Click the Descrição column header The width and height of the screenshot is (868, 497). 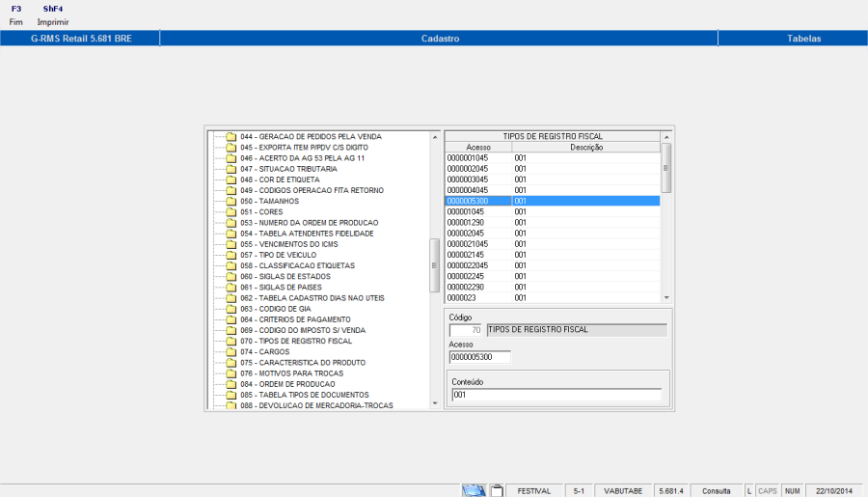pos(586,148)
